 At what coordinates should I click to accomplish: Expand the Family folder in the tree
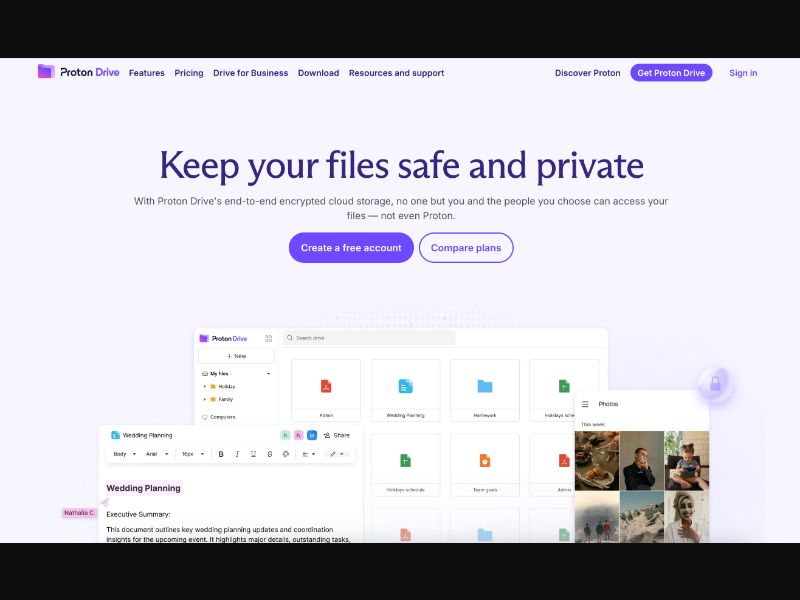(205, 399)
